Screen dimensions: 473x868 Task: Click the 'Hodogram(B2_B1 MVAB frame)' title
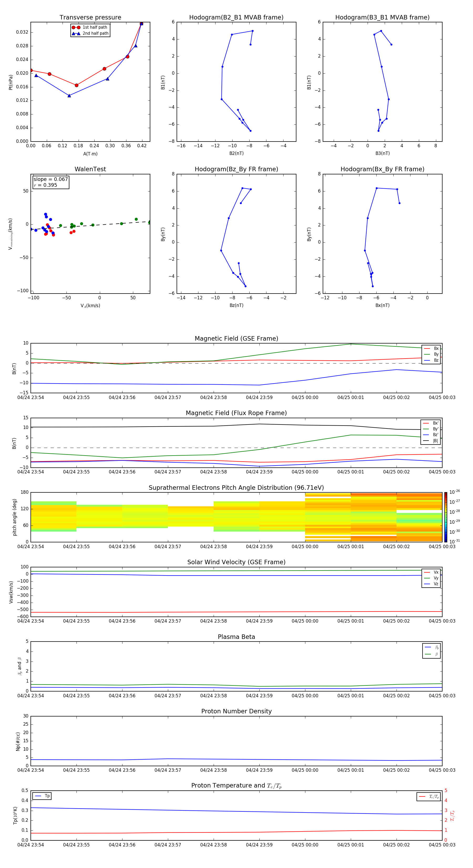click(236, 18)
